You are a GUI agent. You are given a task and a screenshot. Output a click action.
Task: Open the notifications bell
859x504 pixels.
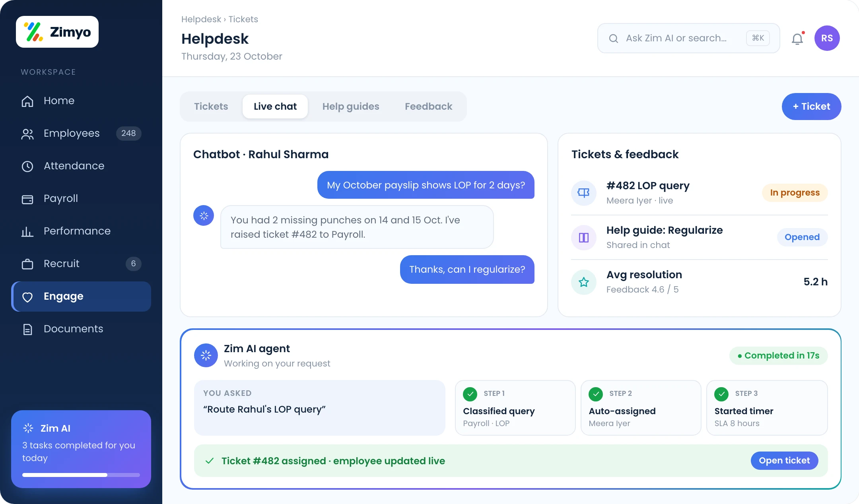pyautogui.click(x=797, y=39)
